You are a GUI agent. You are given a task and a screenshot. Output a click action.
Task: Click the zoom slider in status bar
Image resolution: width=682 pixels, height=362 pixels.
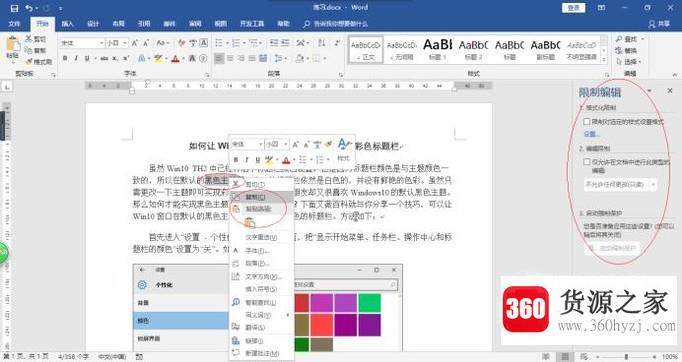point(626,357)
